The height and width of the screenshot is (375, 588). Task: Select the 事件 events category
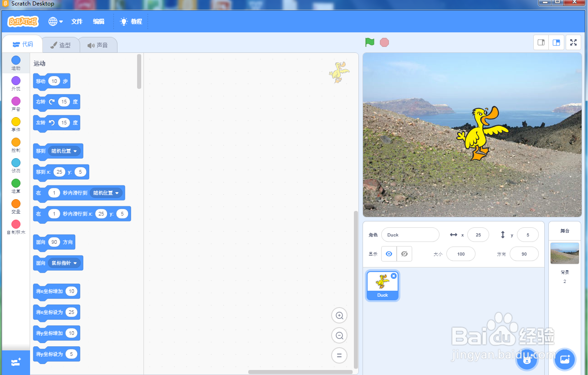[16, 124]
